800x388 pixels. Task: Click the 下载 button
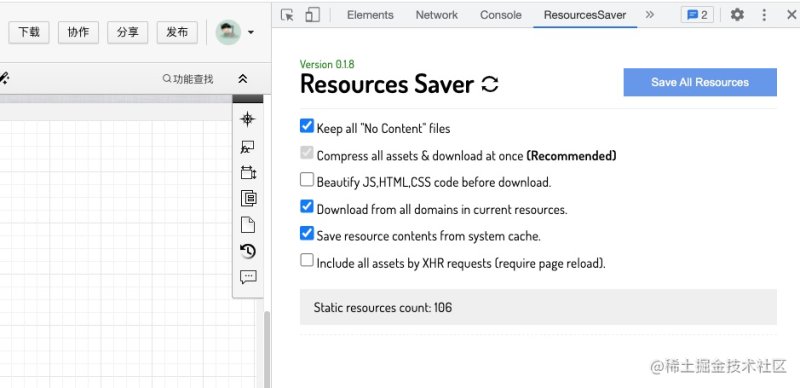coord(29,32)
